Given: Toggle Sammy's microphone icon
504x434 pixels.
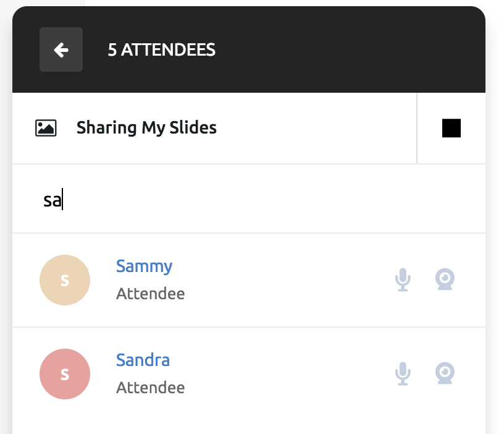Looking at the screenshot, I should [x=403, y=279].
